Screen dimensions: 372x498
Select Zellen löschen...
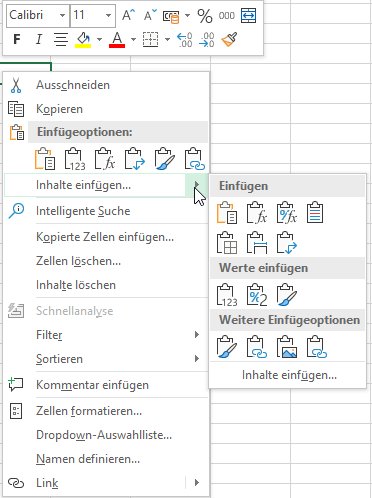[x=106, y=261]
